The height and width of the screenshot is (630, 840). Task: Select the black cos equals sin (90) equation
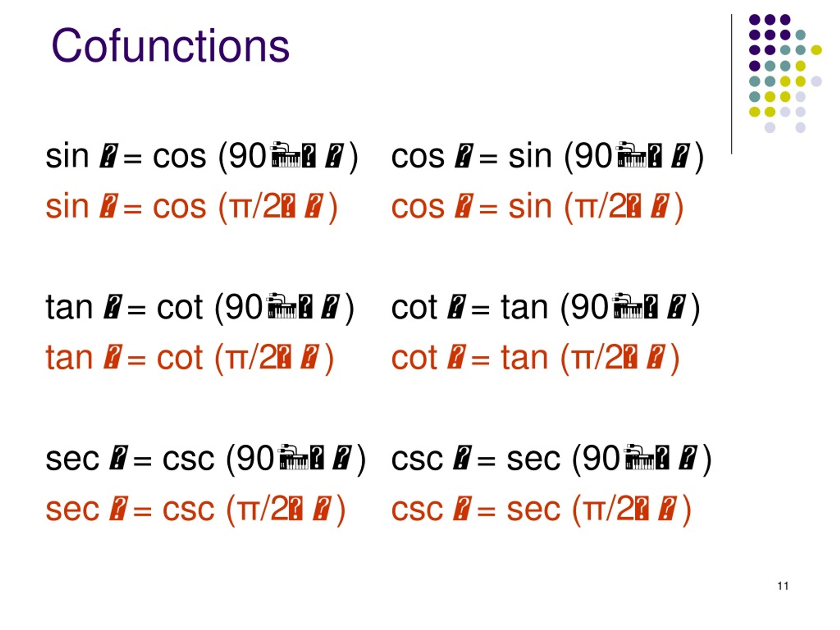[548, 157]
